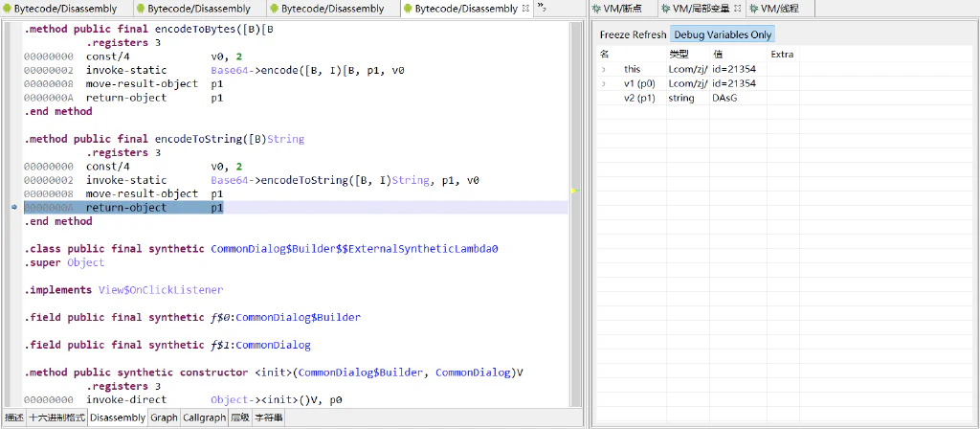Open the 层级 bottom tab

point(240,418)
